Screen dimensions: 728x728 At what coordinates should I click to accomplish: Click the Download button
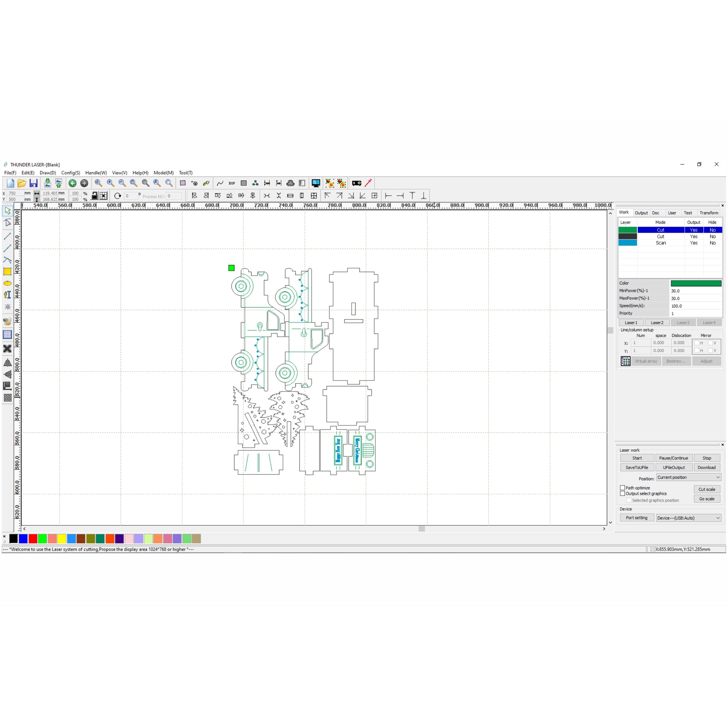coord(706,468)
